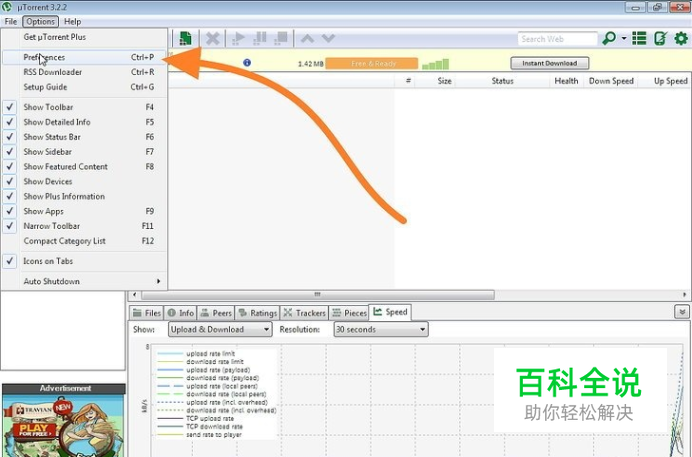Viewport: 692px width, 457px height.
Task: Click the orange Free & Ready button
Action: (x=372, y=64)
